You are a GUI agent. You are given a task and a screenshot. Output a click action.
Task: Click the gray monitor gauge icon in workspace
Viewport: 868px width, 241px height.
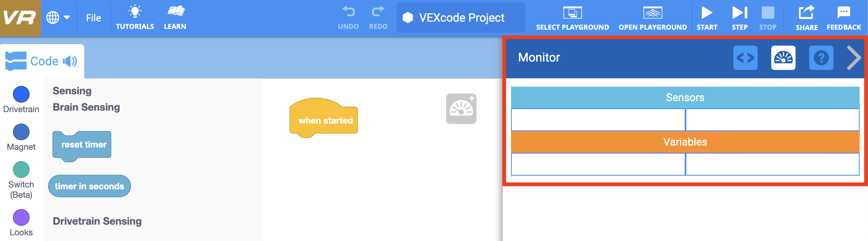tap(461, 109)
